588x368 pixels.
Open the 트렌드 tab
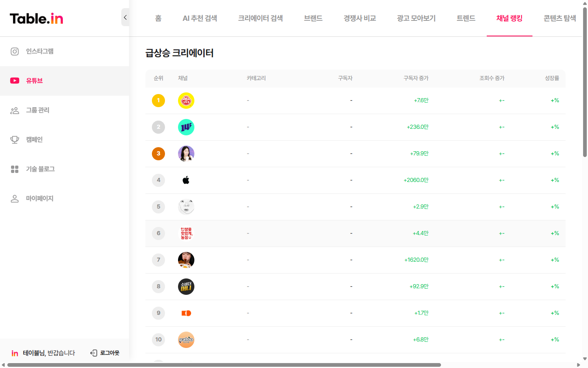pos(465,18)
